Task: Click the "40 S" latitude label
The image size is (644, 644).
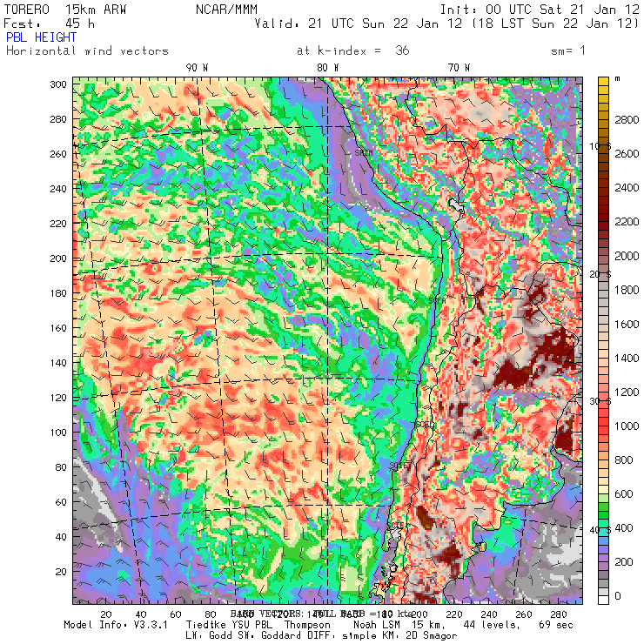Action: [600, 530]
